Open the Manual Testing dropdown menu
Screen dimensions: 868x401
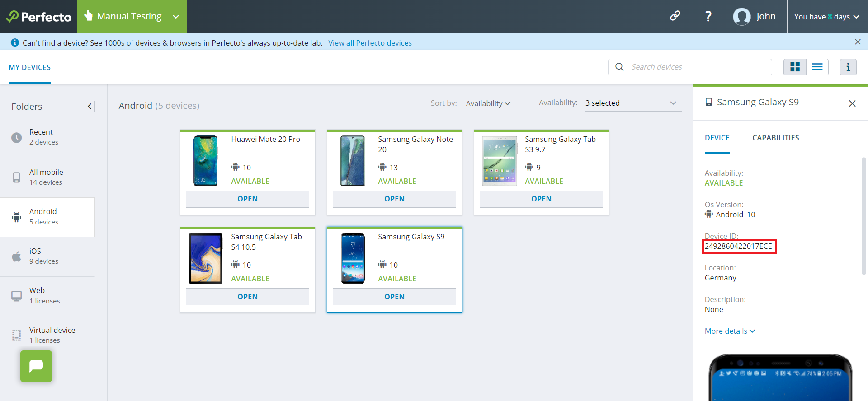[x=132, y=17]
